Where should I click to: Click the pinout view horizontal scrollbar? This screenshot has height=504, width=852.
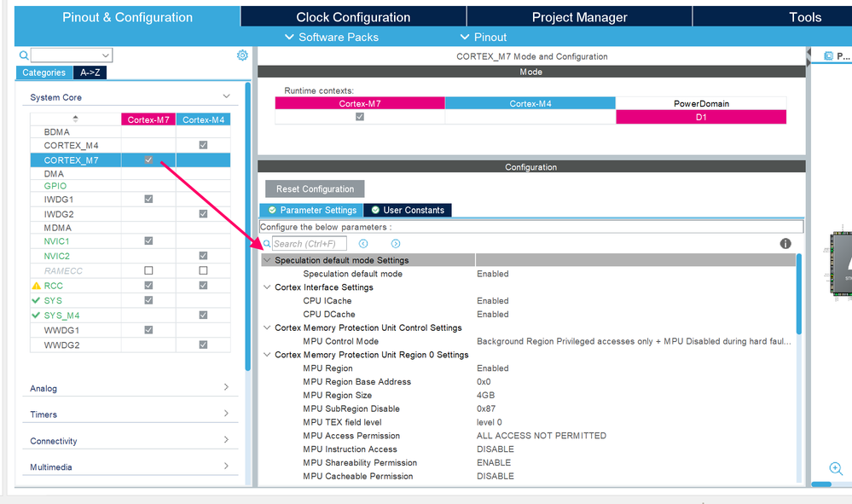point(821,484)
